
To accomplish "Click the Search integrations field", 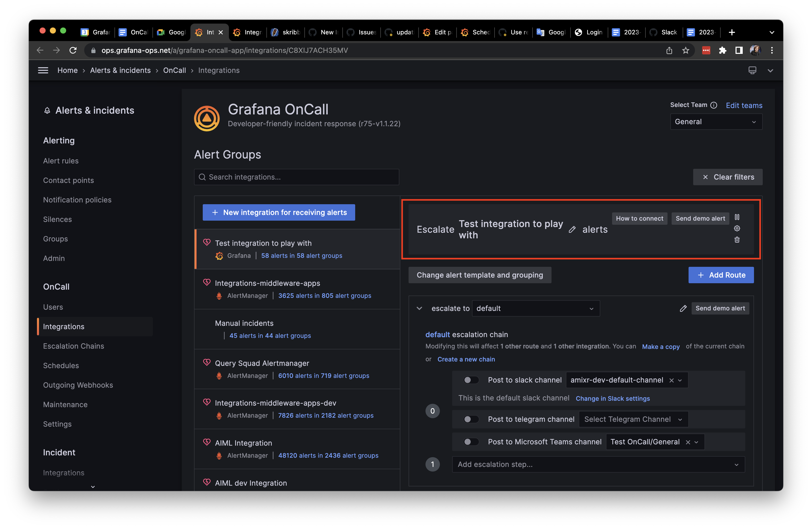I will [x=296, y=177].
